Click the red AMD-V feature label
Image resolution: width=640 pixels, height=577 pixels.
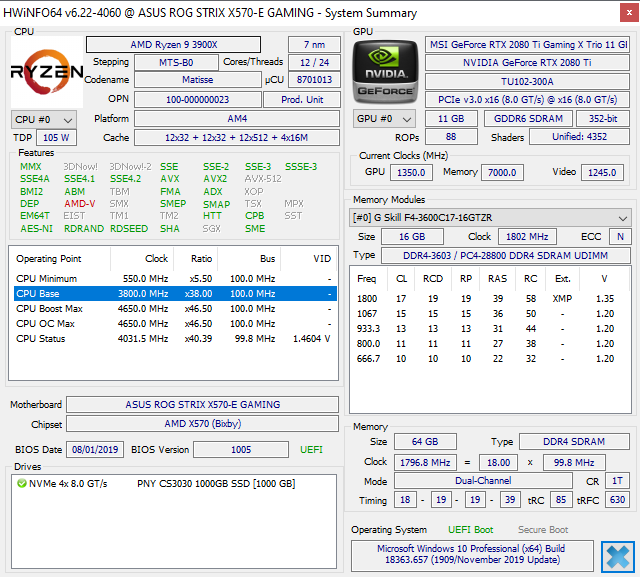click(x=80, y=204)
